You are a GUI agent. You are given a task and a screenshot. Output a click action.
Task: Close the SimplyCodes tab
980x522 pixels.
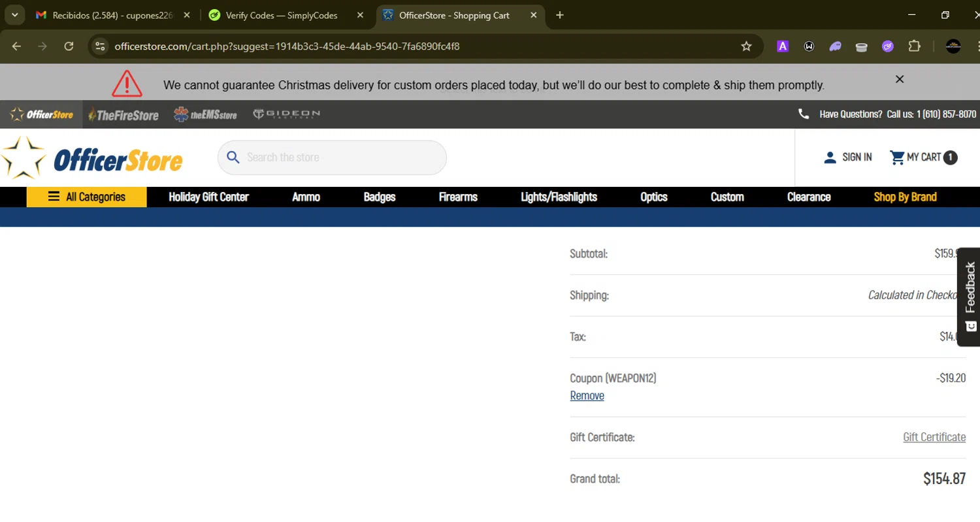tap(360, 15)
